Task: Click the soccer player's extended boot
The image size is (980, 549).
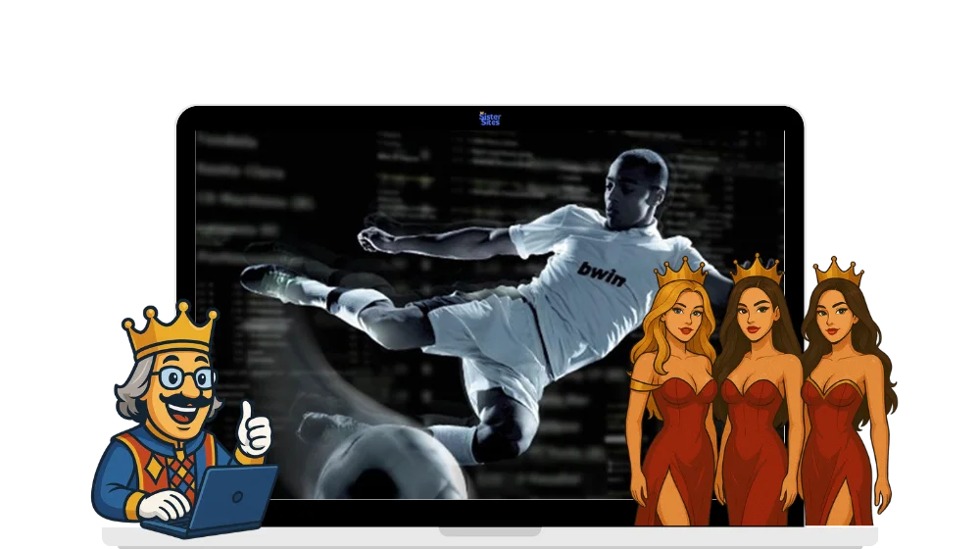Action: point(268,278)
